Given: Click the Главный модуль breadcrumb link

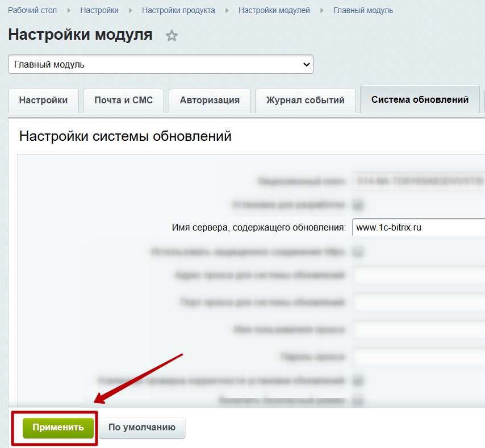Looking at the screenshot, I should point(363,10).
